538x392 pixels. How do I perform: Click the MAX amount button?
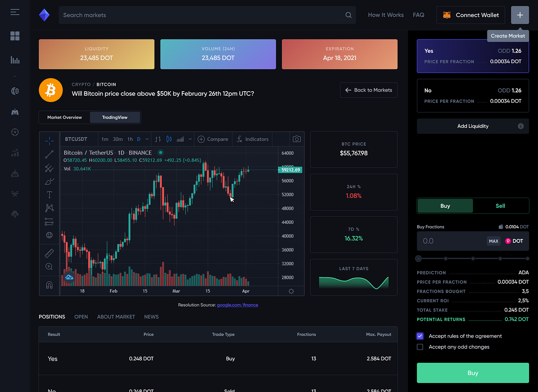tap(494, 241)
